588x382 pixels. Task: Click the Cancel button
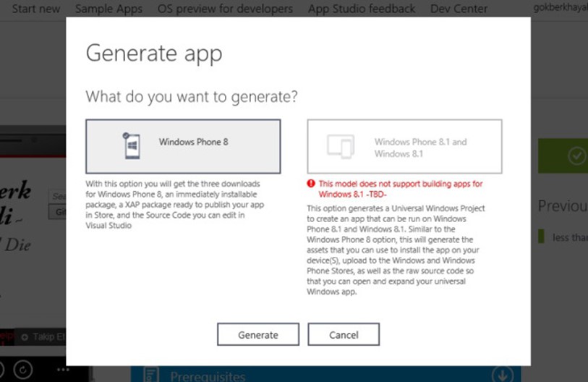pos(344,334)
